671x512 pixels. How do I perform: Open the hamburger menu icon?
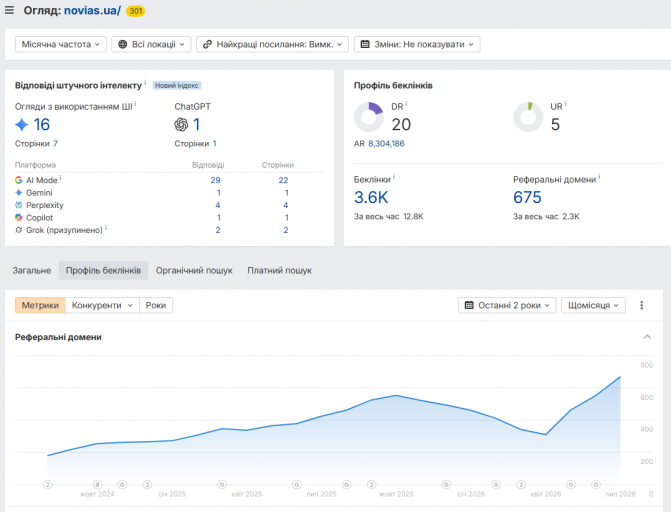[x=9, y=10]
